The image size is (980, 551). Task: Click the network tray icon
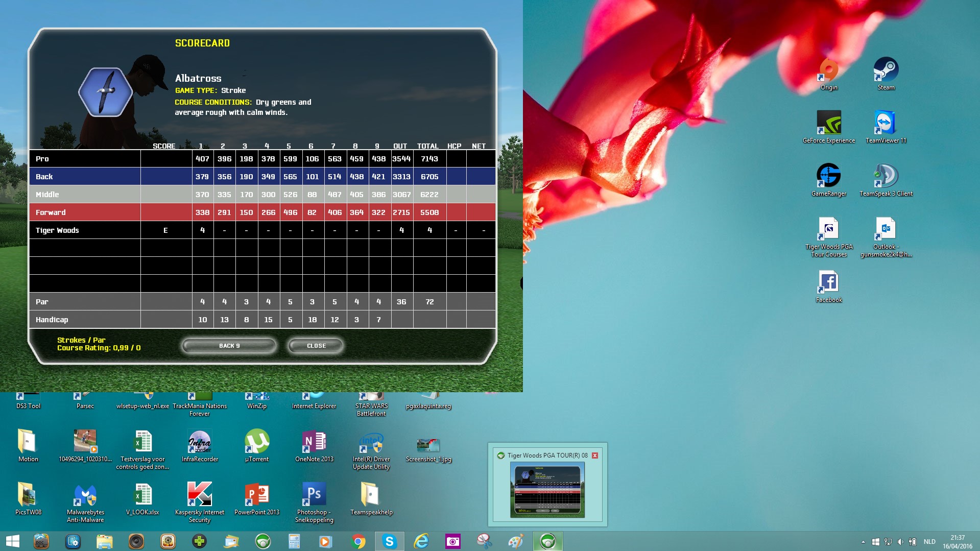coord(888,542)
